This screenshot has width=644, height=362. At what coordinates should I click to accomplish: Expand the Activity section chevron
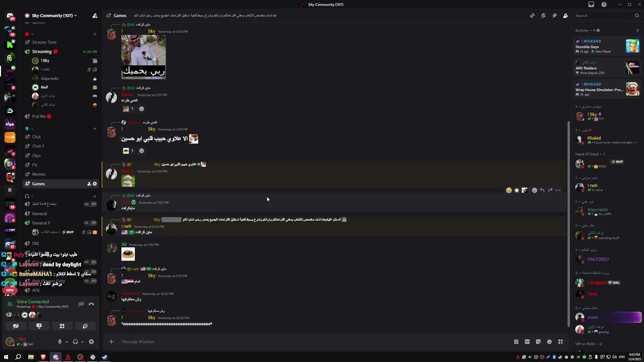[x=637, y=30]
